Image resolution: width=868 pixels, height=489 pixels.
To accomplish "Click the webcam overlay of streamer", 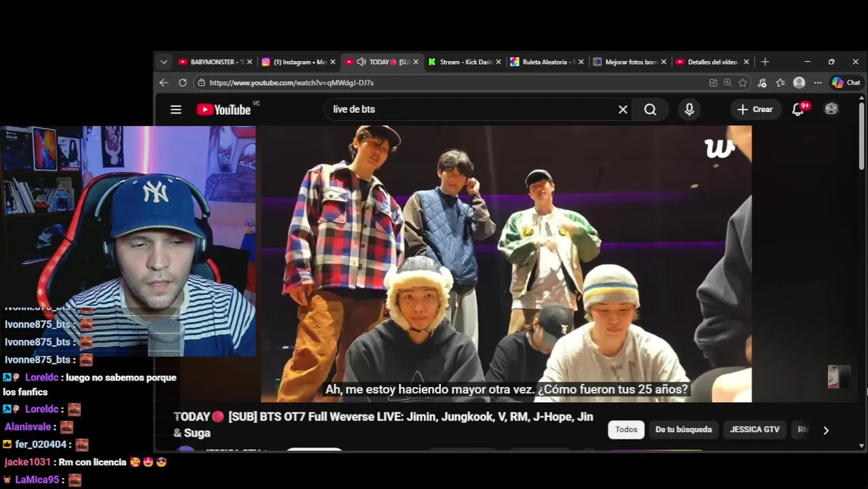I will (128, 241).
